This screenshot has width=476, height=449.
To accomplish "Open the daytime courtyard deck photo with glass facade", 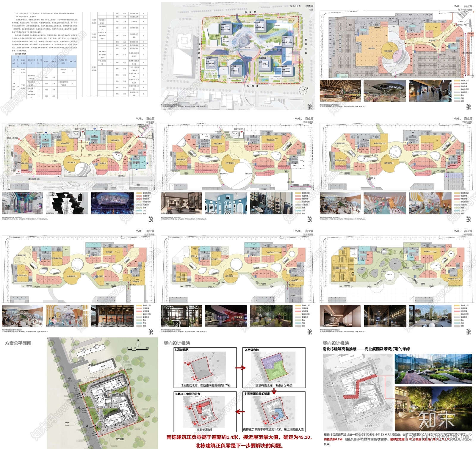I will pyautogui.click(x=433, y=369).
